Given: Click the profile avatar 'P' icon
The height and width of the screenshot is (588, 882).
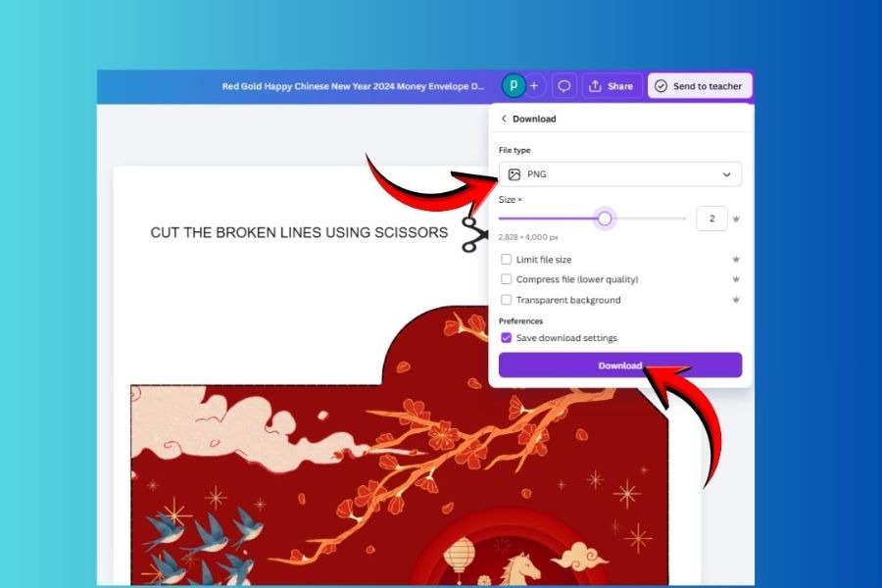Looking at the screenshot, I should point(514,86).
